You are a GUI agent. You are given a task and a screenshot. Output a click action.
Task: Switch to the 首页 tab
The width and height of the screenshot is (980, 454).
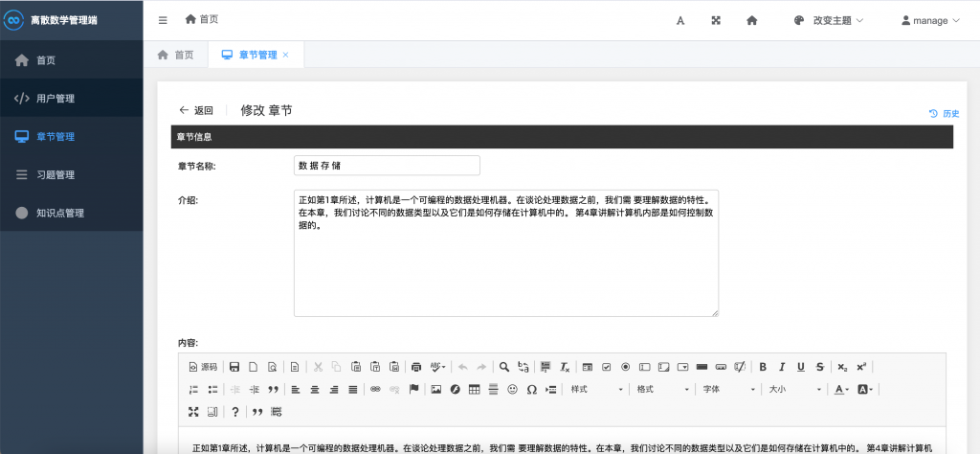click(x=176, y=55)
